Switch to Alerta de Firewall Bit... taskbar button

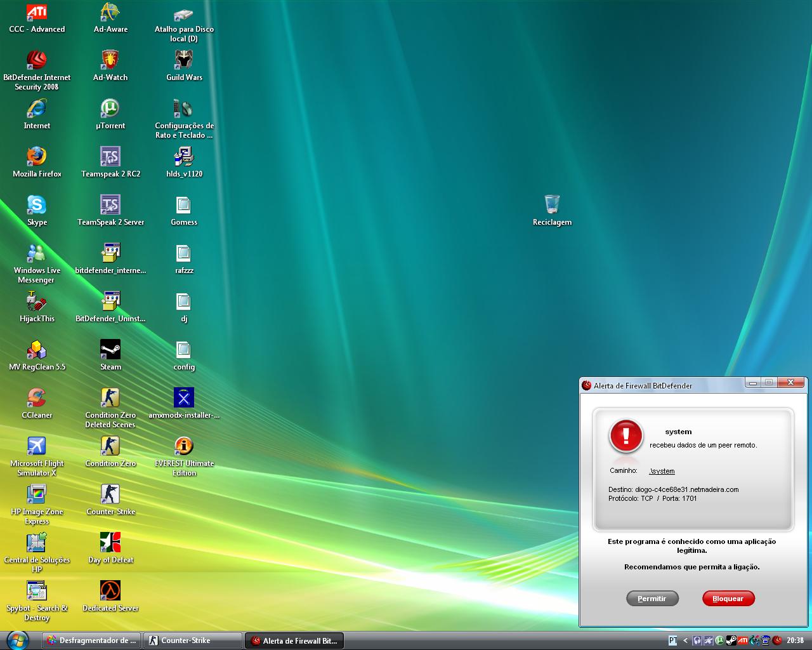(x=294, y=640)
